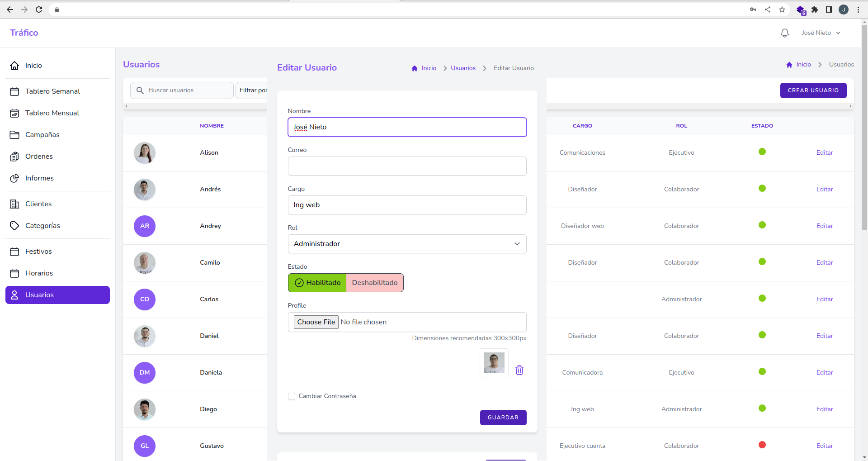The width and height of the screenshot is (868, 461).
Task: Expand the José Nieto account menu
Action: pos(821,33)
